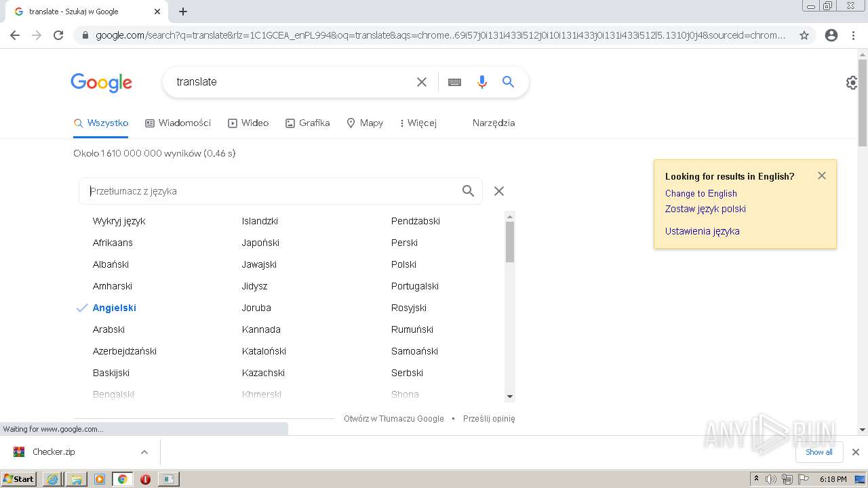868x488 pixels.
Task: Click Zostaw język polski link
Action: coord(705,209)
